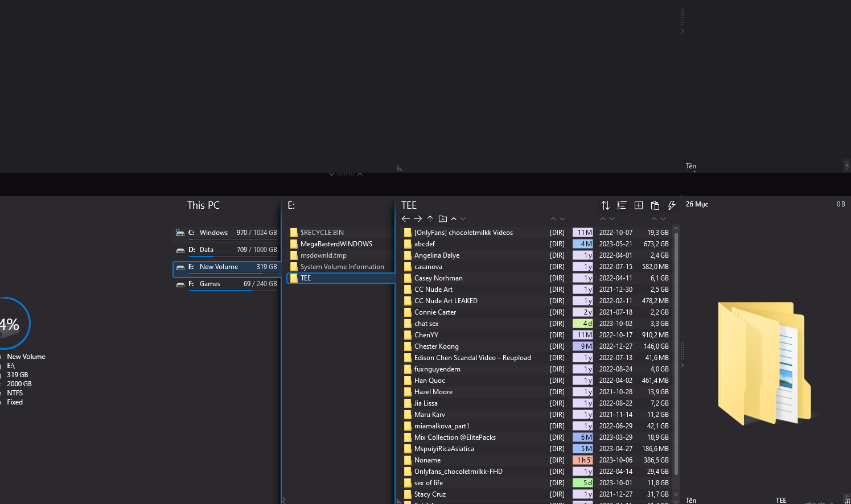
Task: Click folder icon beside msdownld.tmp
Action: [x=294, y=255]
